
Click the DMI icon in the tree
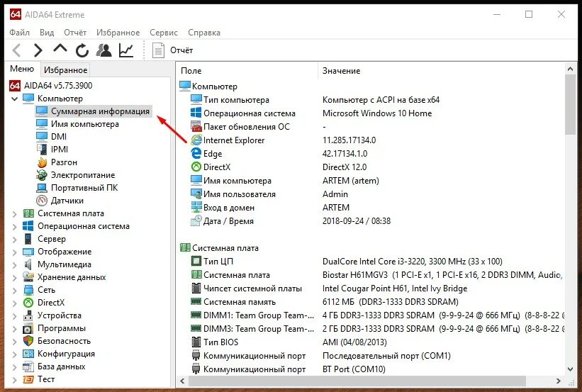pyautogui.click(x=42, y=136)
